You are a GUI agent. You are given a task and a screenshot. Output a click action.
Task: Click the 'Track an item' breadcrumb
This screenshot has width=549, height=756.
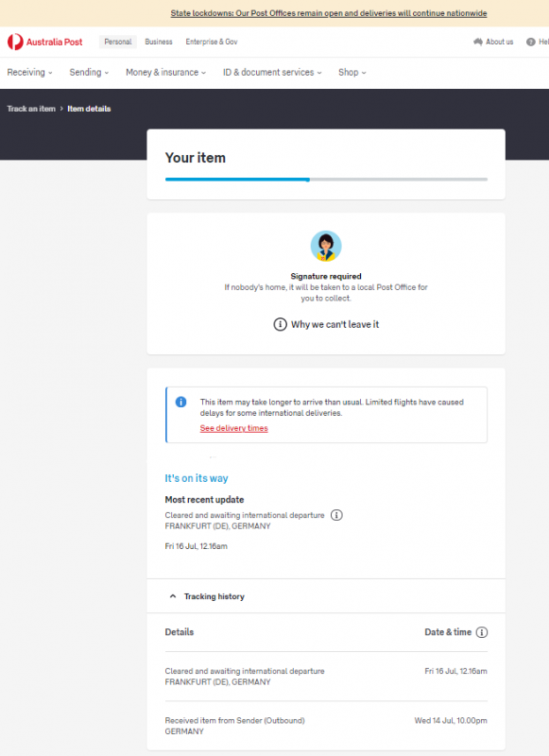31,109
